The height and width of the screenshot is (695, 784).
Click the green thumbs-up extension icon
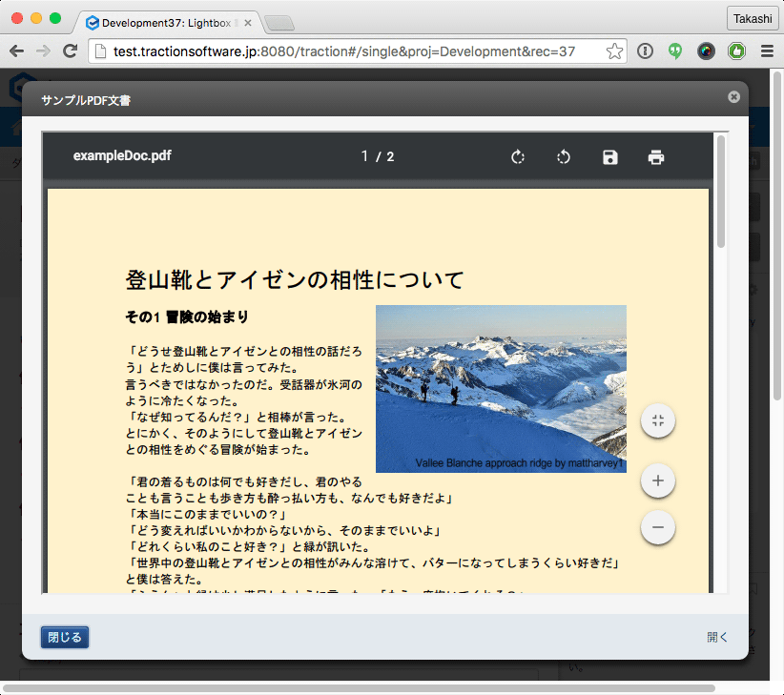coord(736,51)
